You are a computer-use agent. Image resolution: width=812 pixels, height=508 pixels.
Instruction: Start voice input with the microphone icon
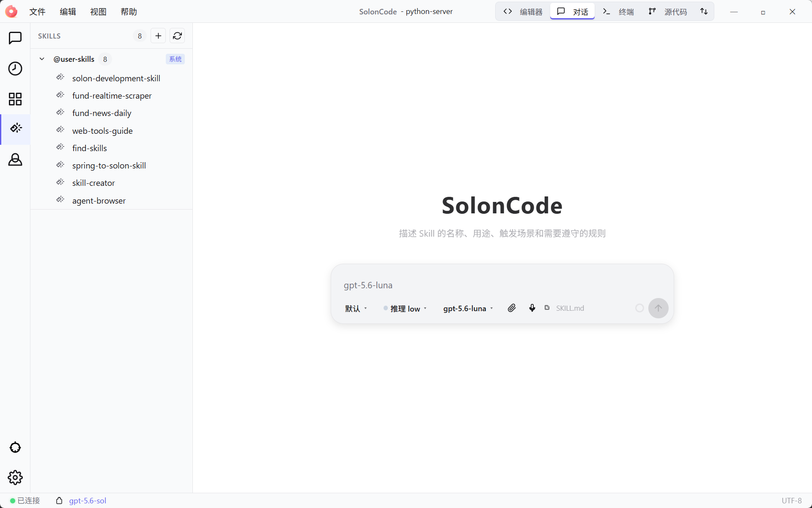532,308
